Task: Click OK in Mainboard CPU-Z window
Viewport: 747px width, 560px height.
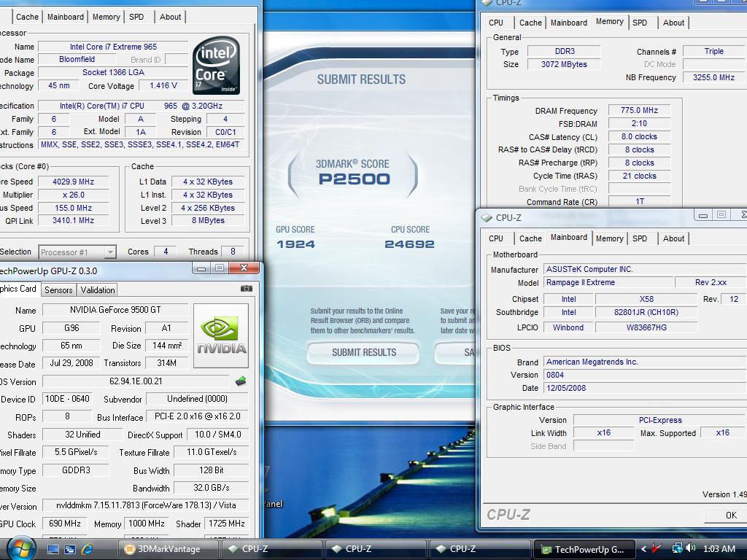Action: tap(726, 515)
